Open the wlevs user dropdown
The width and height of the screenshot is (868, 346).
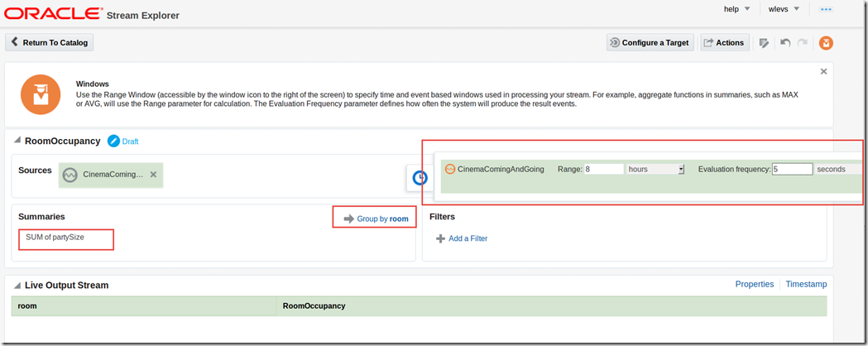coord(784,9)
